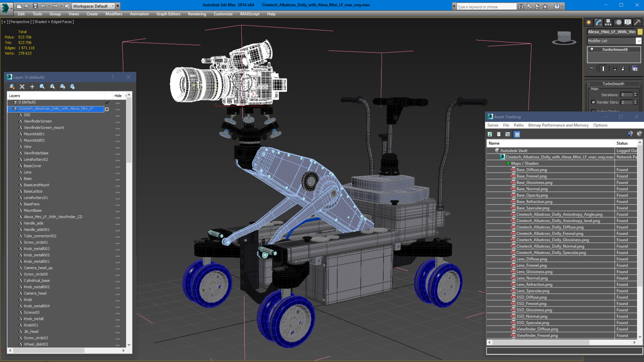Click Hide/Unhide All Layers icon
The image size is (644, 362).
tap(63, 87)
